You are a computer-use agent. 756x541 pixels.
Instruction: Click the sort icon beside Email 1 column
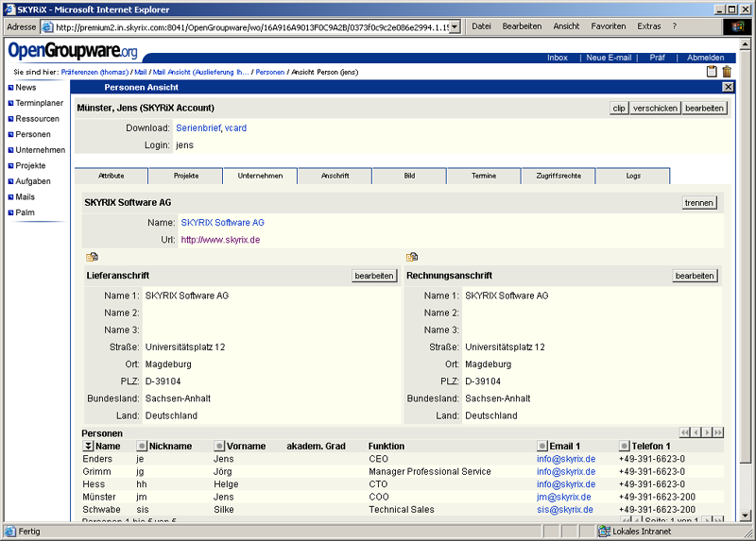pyautogui.click(x=542, y=446)
